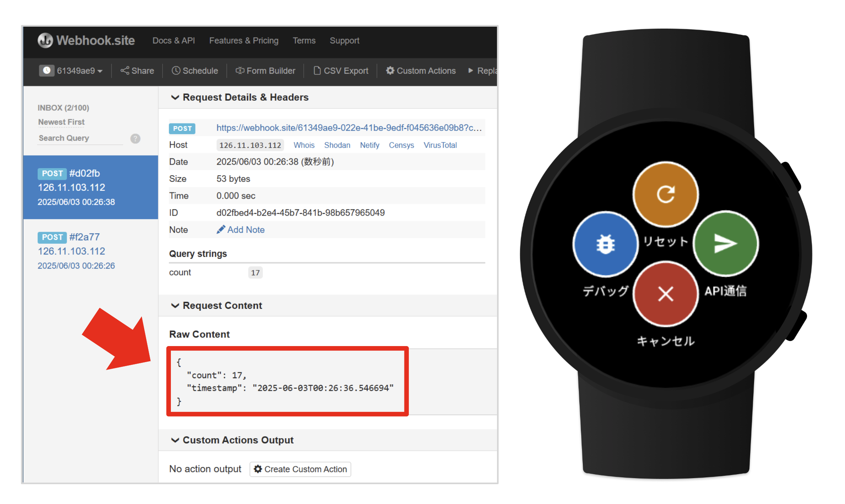Open Features & Pricing menu item
This screenshot has width=845, height=504.
pyautogui.click(x=243, y=41)
